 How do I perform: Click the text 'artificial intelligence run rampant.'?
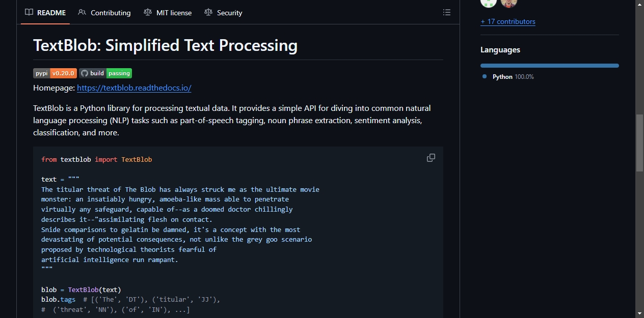(110, 259)
